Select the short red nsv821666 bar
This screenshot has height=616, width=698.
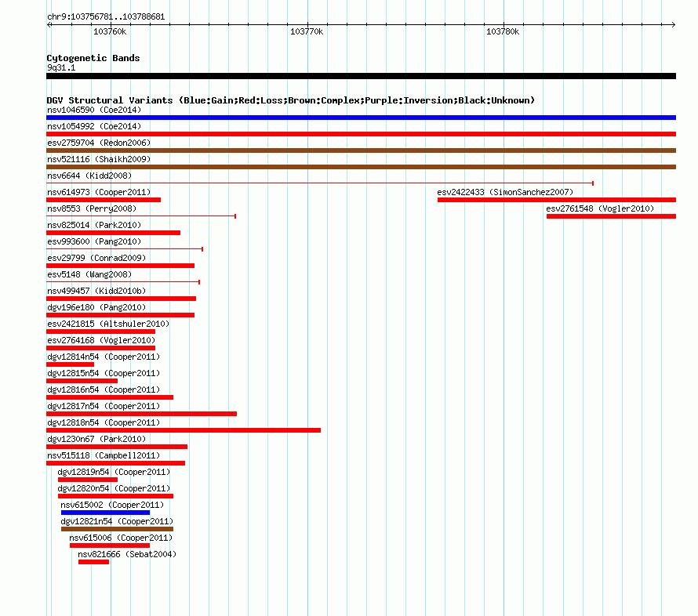93,562
